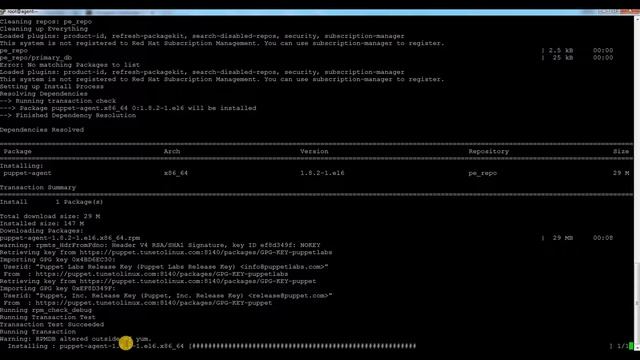Screen dimensions: 640x360
Task: Click 'puppet-agent-1.8.2-1.el6.x86_64.rpm' filename
Action: (70, 238)
